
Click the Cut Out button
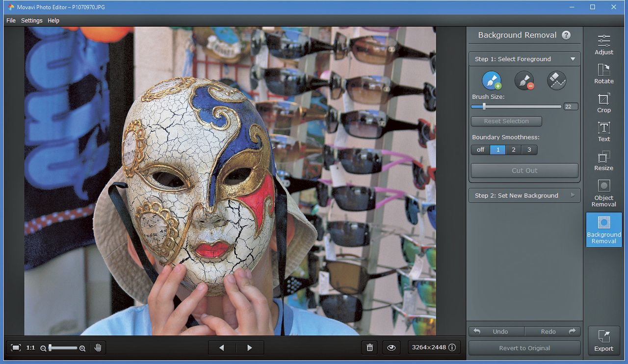point(524,170)
